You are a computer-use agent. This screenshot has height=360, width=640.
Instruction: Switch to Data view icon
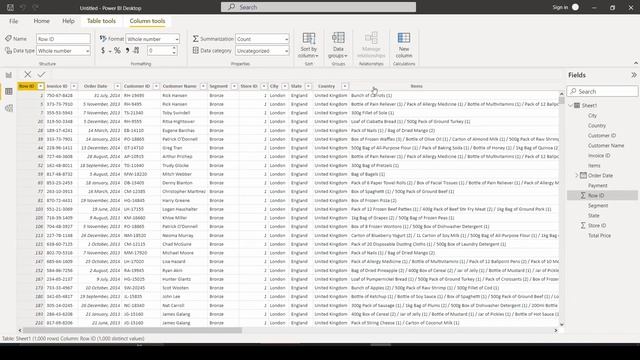click(x=9, y=91)
